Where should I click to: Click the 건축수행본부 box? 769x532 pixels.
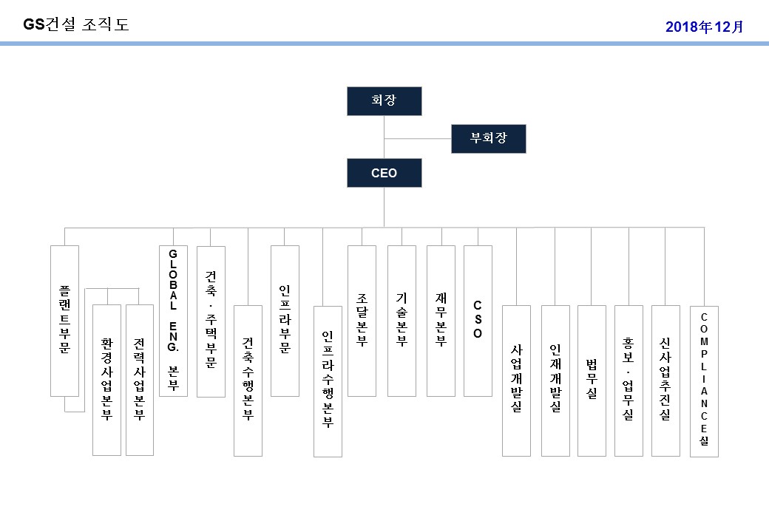[x=248, y=381]
